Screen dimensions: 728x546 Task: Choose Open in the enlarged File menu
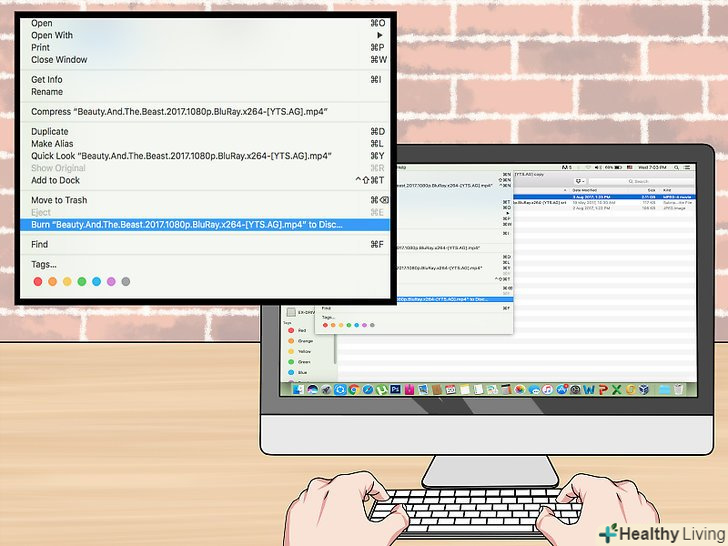(x=205, y=23)
